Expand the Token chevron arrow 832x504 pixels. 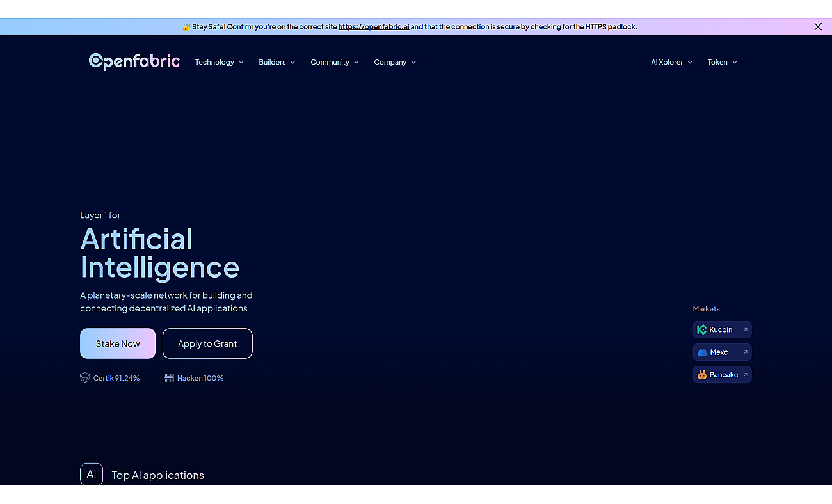click(735, 62)
